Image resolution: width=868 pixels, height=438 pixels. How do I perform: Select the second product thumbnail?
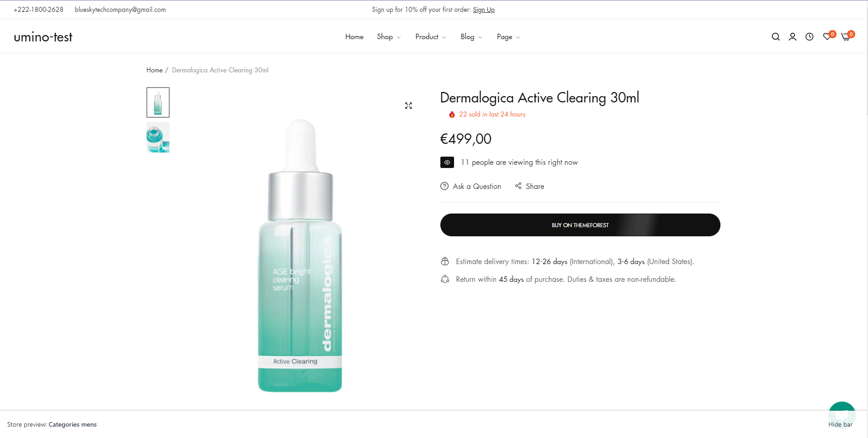click(158, 138)
